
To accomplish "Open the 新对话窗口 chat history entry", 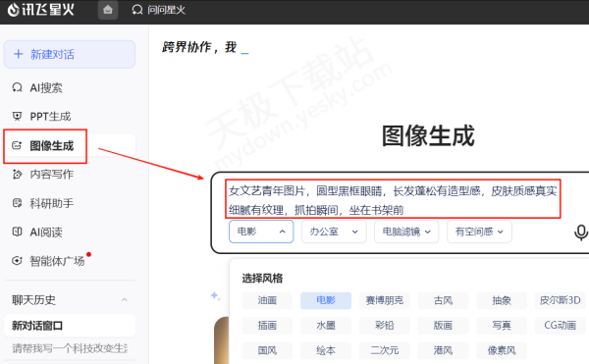I will pos(70,326).
